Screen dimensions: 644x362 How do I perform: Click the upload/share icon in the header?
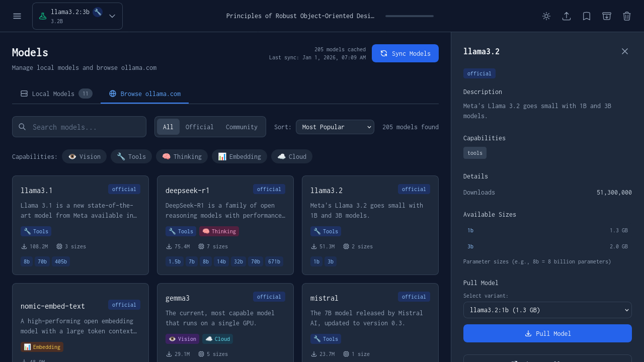click(x=566, y=16)
